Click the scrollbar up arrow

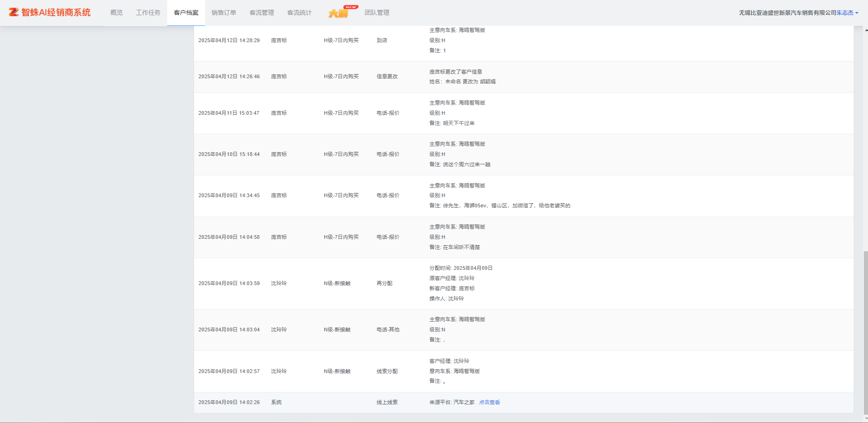[x=865, y=30]
